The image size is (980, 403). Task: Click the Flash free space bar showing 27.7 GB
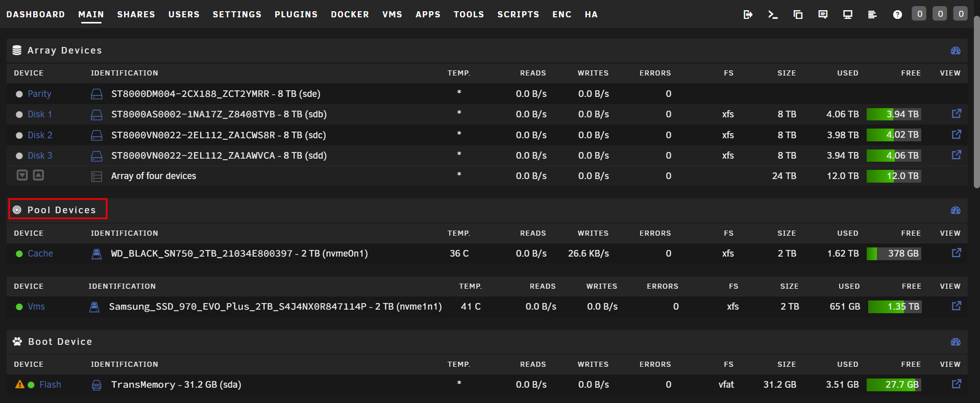click(894, 385)
